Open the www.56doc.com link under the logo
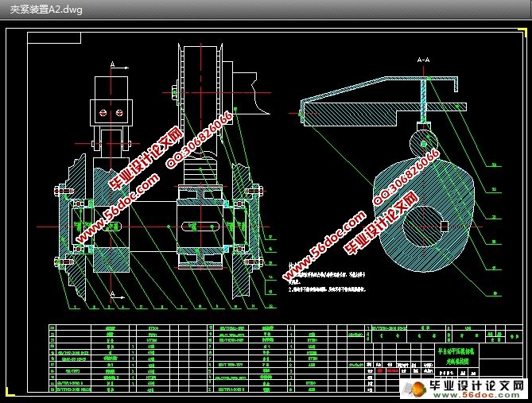Viewport: 532px width, 403px height. coord(477,394)
